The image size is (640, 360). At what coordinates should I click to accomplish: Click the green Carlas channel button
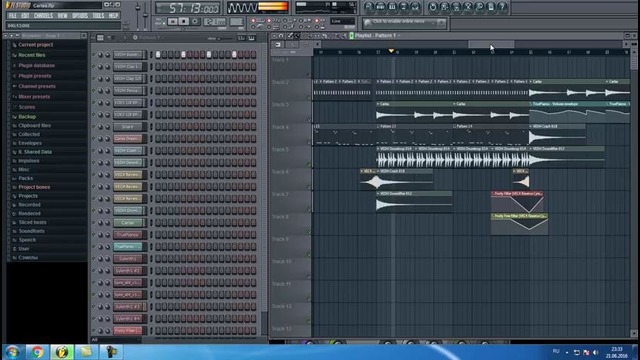[x=128, y=223]
